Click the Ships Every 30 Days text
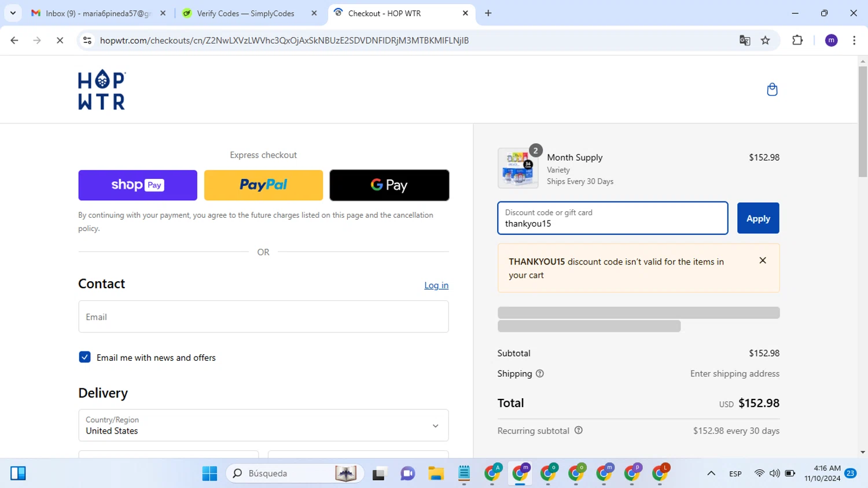 pyautogui.click(x=580, y=181)
